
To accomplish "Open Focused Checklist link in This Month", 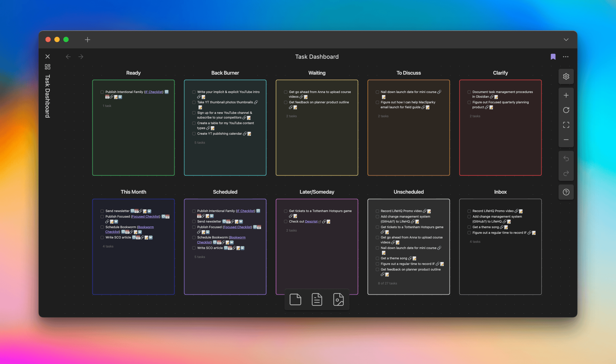I will [146, 217].
